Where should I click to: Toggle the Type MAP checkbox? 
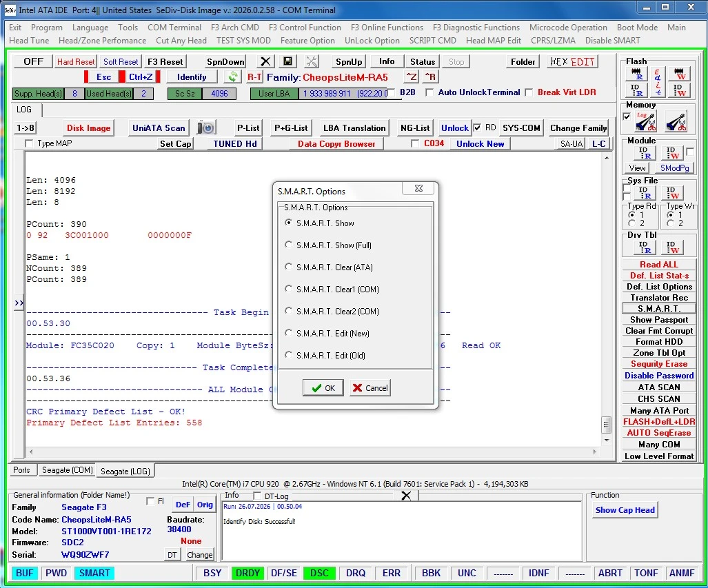[30, 143]
